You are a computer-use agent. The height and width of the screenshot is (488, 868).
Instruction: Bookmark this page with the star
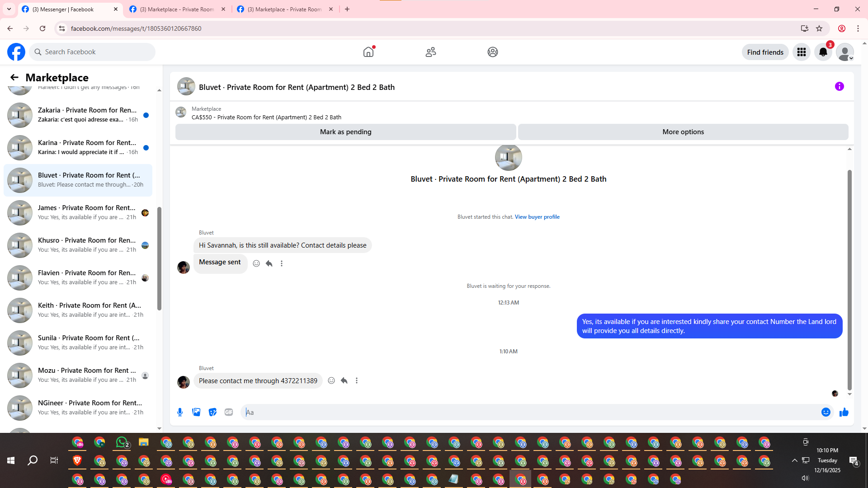pyautogui.click(x=819, y=28)
